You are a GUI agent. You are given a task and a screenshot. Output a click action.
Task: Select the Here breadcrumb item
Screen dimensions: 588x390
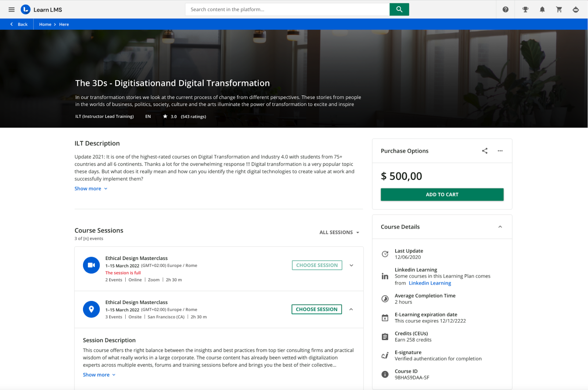64,24
